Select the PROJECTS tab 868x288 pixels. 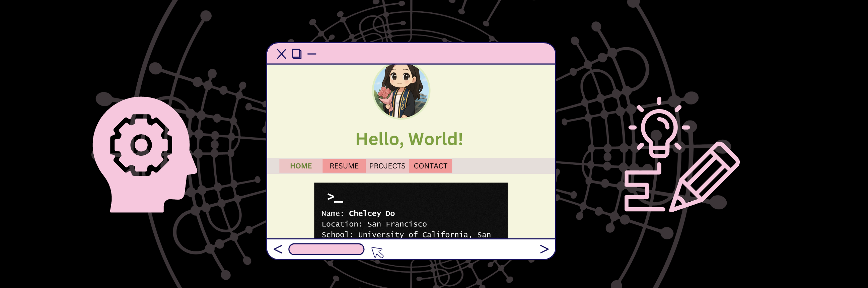(x=387, y=166)
